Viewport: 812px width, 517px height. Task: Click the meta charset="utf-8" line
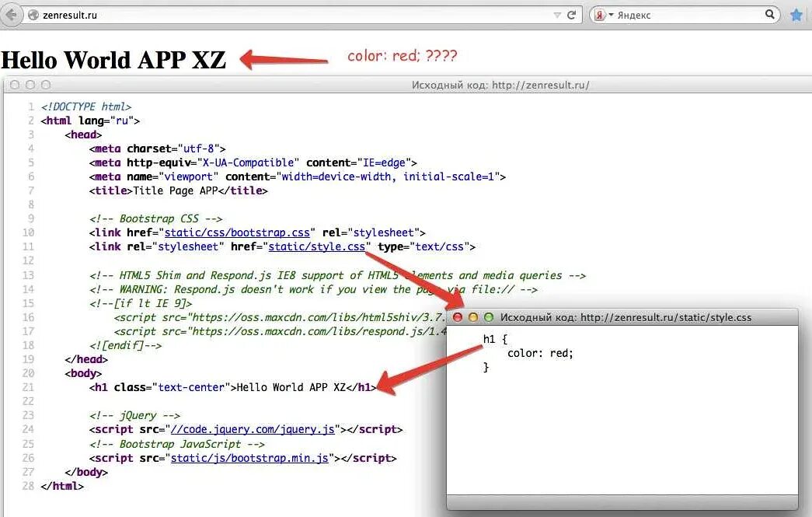(158, 148)
